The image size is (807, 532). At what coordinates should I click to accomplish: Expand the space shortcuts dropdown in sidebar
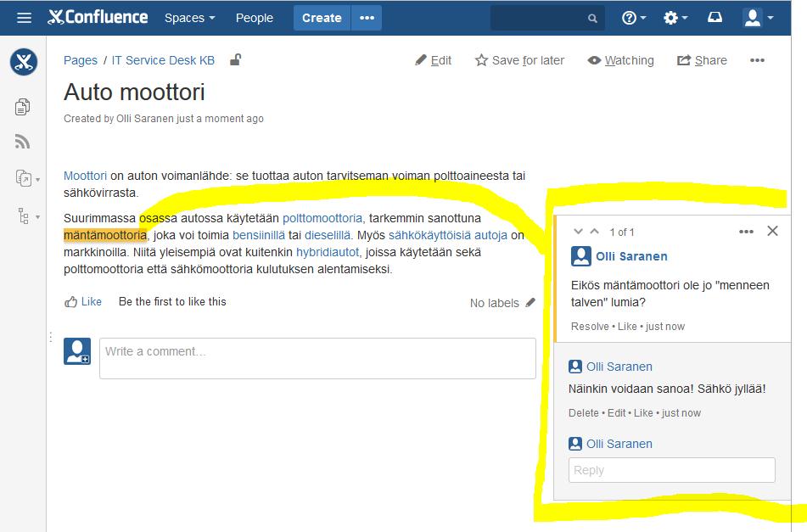click(27, 178)
